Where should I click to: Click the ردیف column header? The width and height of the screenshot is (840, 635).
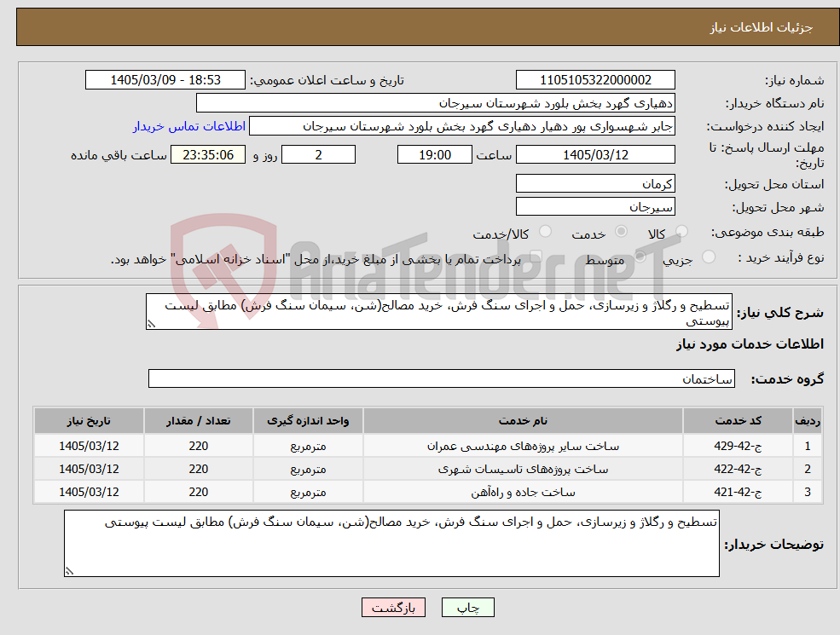click(x=808, y=421)
